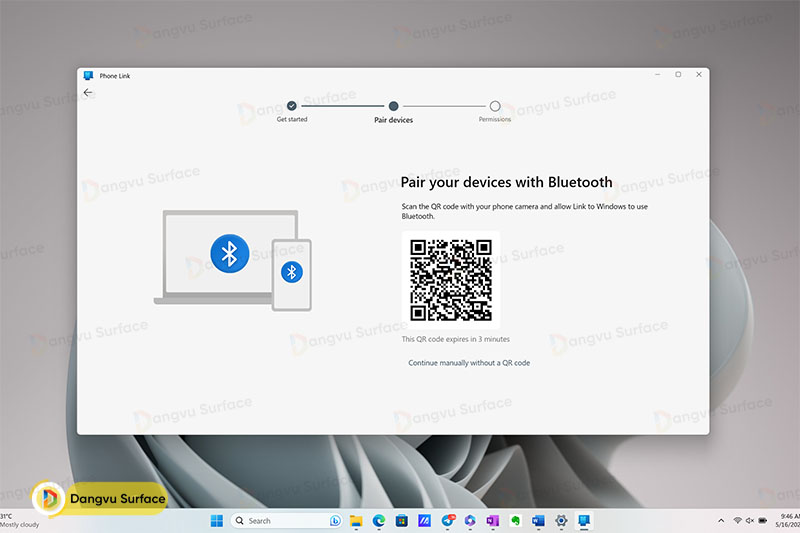Open the blue slash-logo app in taskbar
Viewport: 800px width, 533px height.
coord(424,521)
